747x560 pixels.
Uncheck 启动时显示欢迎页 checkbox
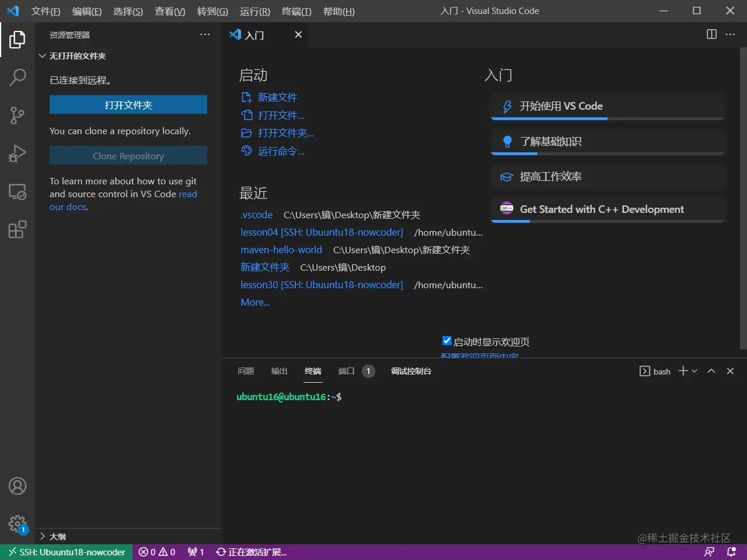[447, 341]
